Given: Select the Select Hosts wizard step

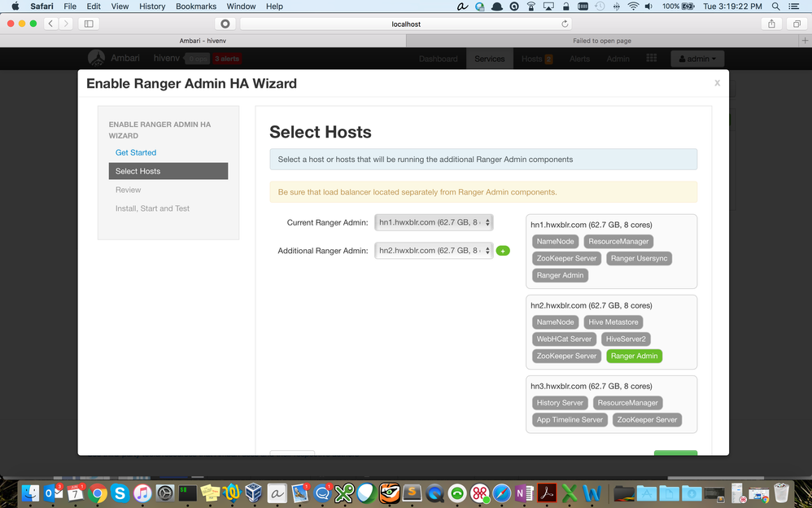Looking at the screenshot, I should tap(168, 171).
